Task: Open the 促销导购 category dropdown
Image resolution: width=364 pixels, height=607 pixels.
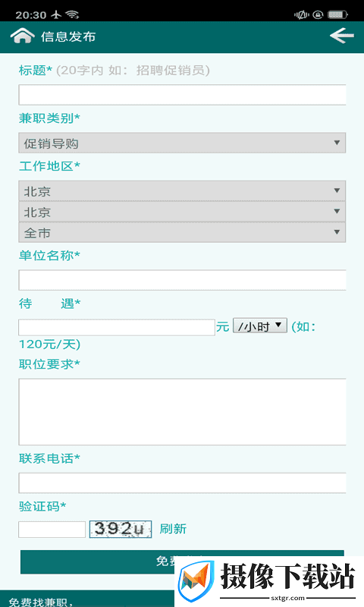Action: coord(182,143)
